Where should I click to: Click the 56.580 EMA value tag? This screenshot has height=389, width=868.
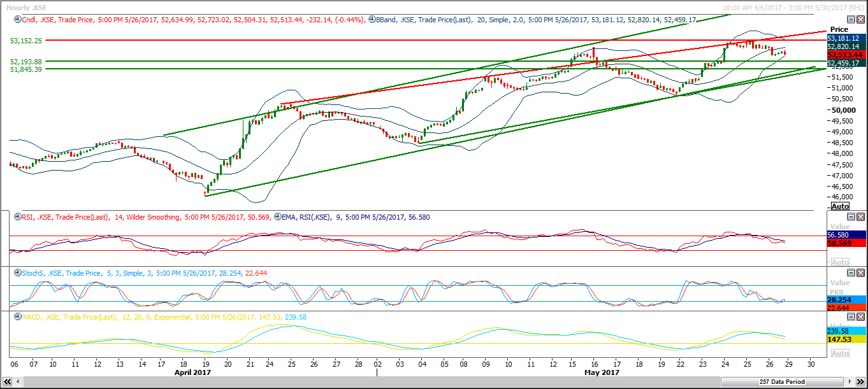[x=846, y=235]
